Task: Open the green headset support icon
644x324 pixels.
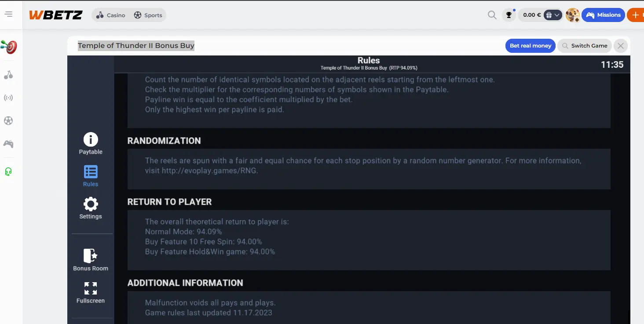Action: point(8,172)
